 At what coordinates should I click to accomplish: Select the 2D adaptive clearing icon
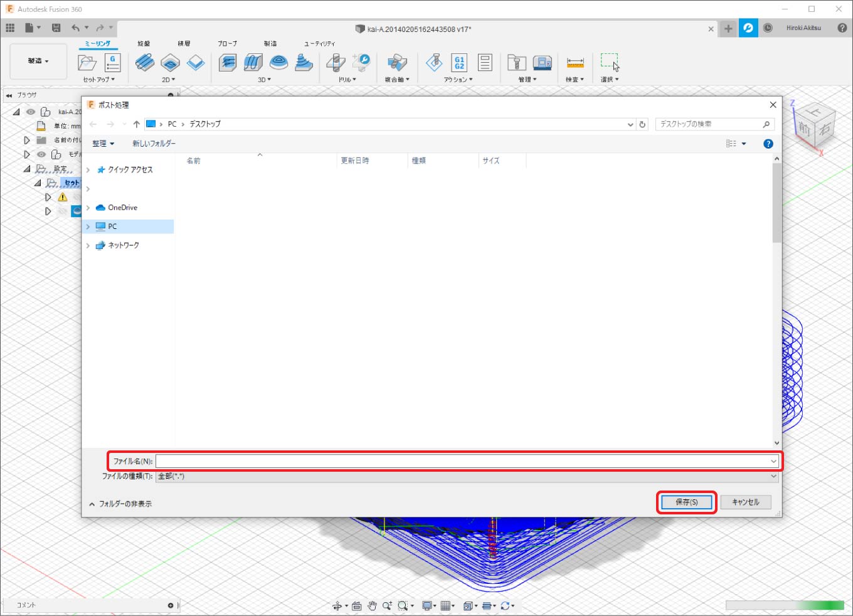pos(145,62)
